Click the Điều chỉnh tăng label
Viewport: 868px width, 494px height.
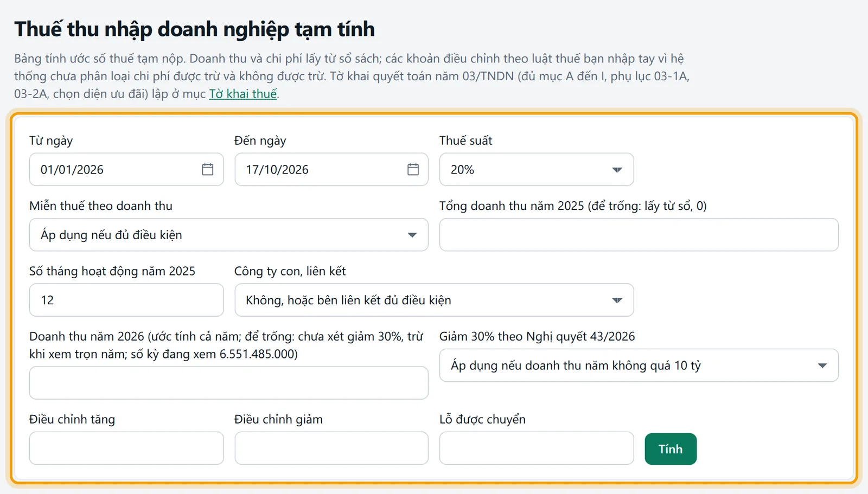point(72,419)
